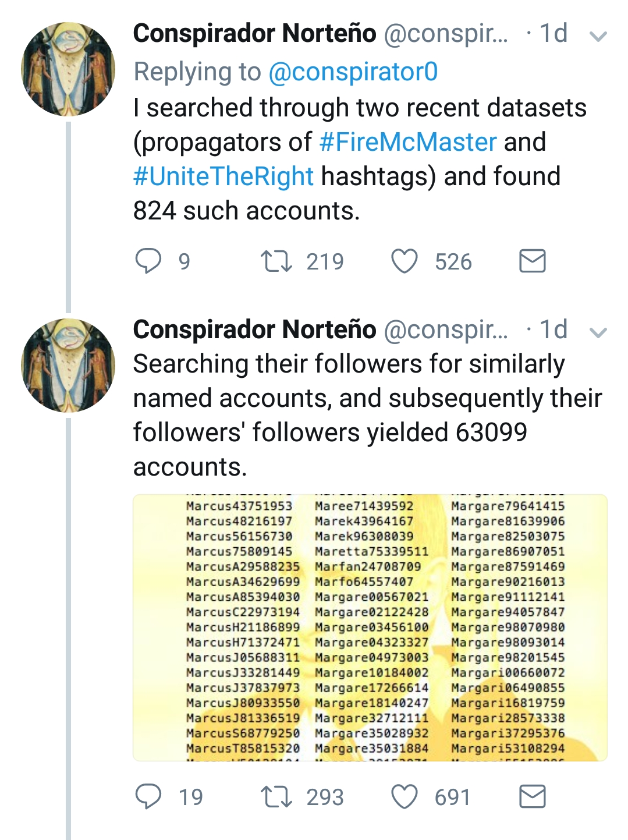
Task: Click the second tweet's 1d timestamp
Action: point(554,329)
